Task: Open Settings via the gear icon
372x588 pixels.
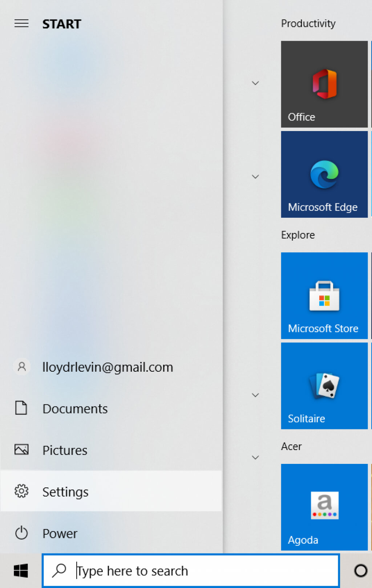Action: click(21, 491)
